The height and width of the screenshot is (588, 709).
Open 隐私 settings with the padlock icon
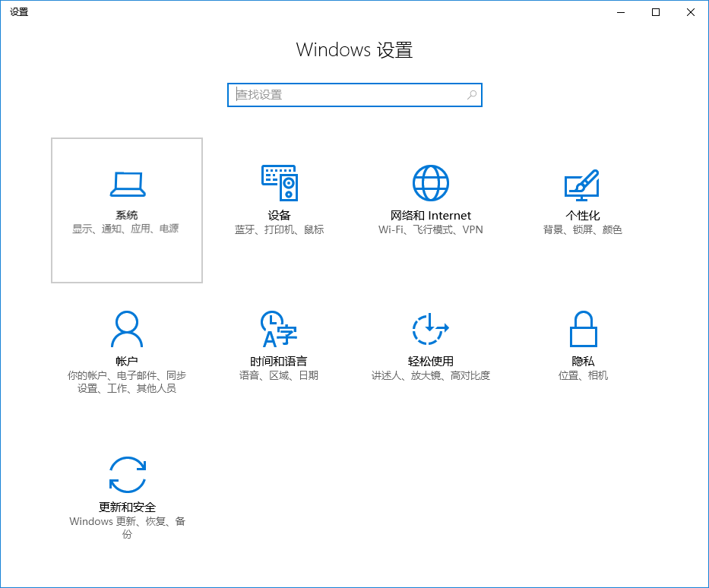tap(583, 327)
